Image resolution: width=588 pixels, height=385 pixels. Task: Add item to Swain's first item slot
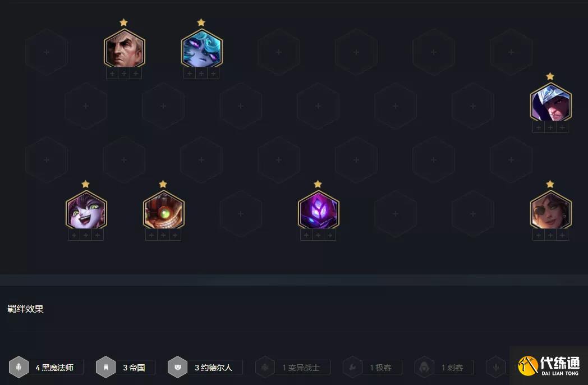tap(112, 73)
